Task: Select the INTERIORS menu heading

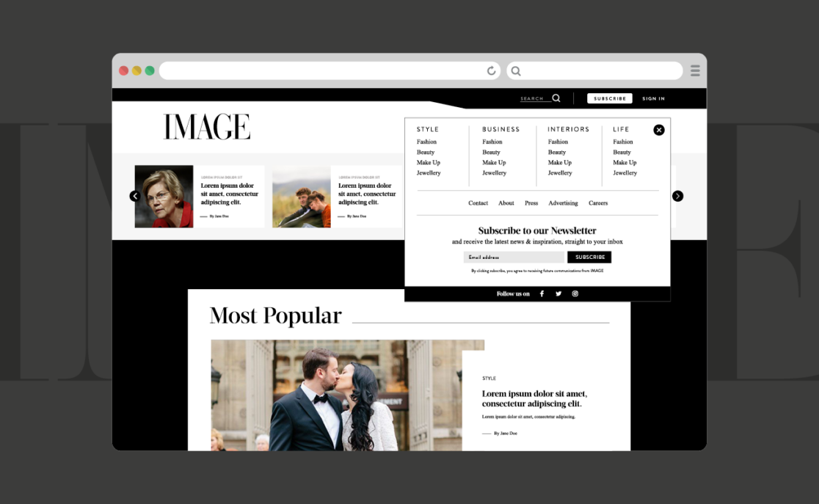Action: [x=568, y=129]
